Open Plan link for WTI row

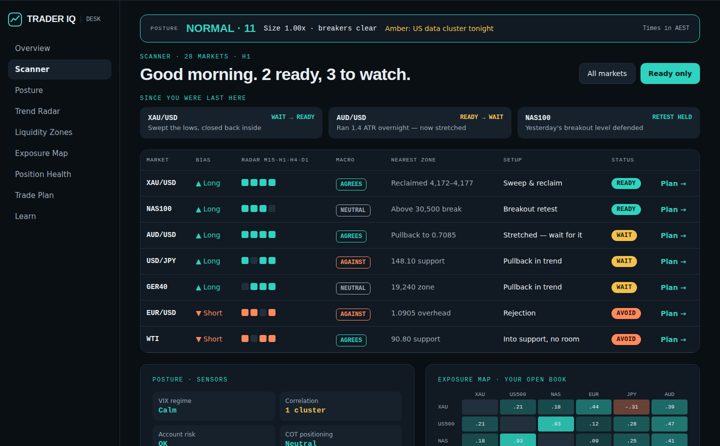point(673,339)
